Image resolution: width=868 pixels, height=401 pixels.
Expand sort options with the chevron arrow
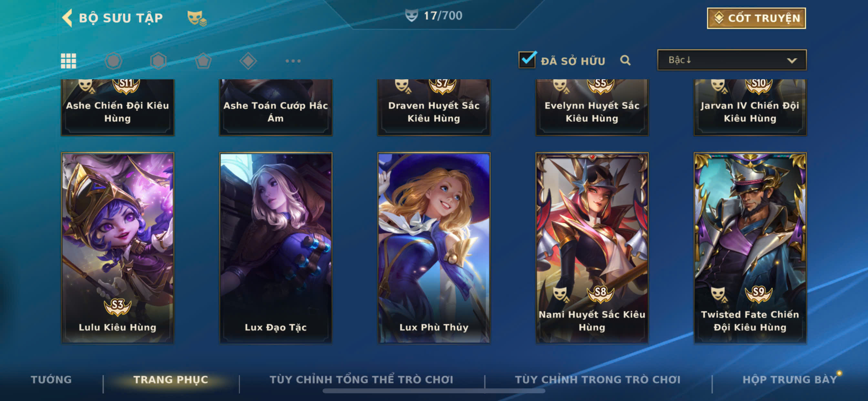[x=792, y=61]
